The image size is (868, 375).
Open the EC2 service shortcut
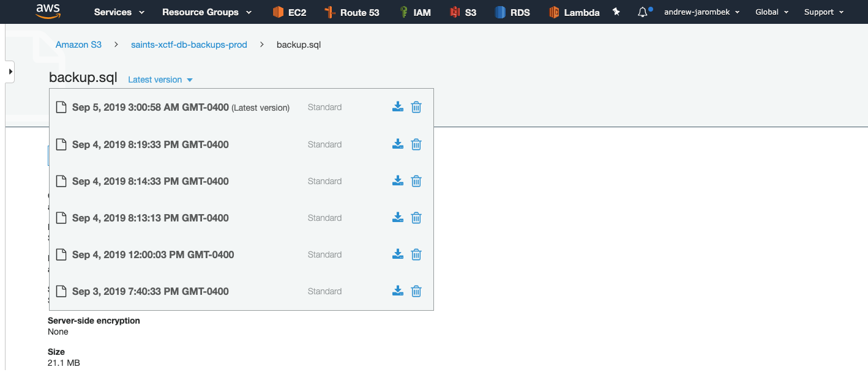pos(290,12)
